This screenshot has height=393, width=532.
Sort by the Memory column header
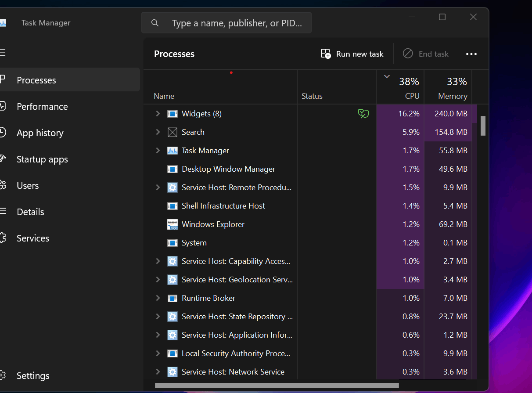pos(448,87)
